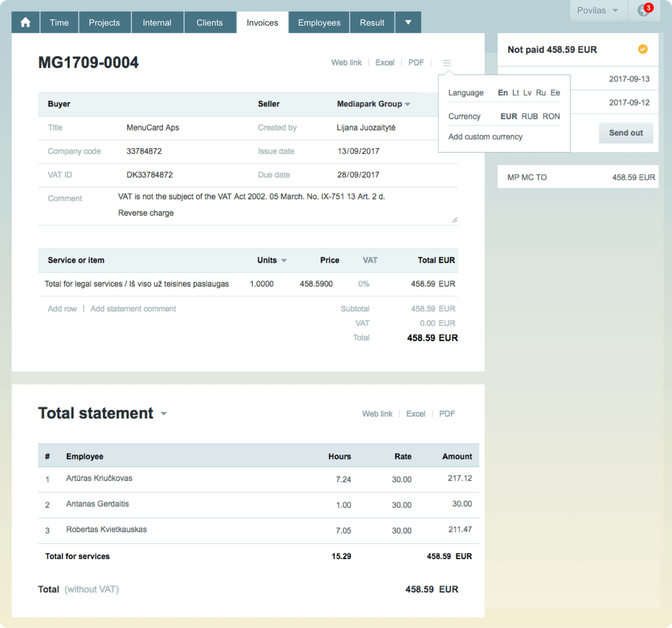The width and height of the screenshot is (672, 628).
Task: Open notifications via the globe icon
Action: click(x=644, y=11)
